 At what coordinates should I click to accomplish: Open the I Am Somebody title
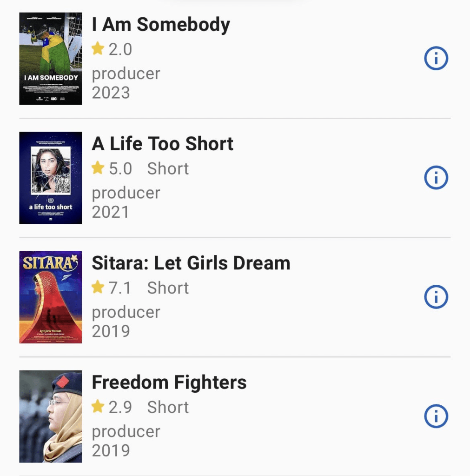point(161,25)
